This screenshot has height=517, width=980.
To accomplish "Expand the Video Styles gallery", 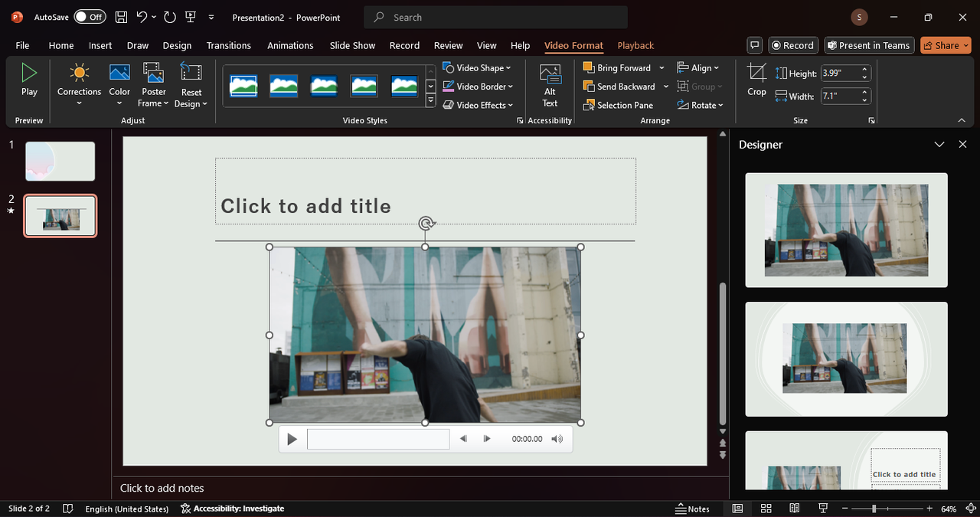I will point(430,100).
